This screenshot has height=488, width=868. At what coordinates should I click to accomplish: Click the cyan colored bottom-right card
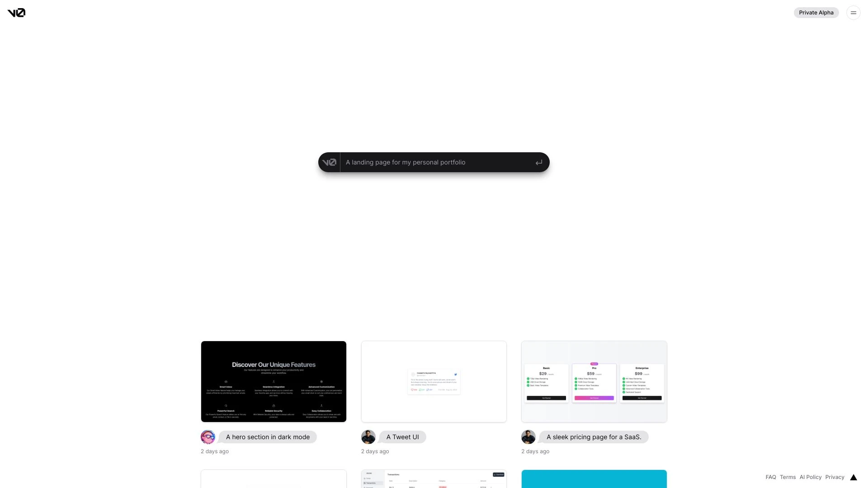(x=594, y=479)
